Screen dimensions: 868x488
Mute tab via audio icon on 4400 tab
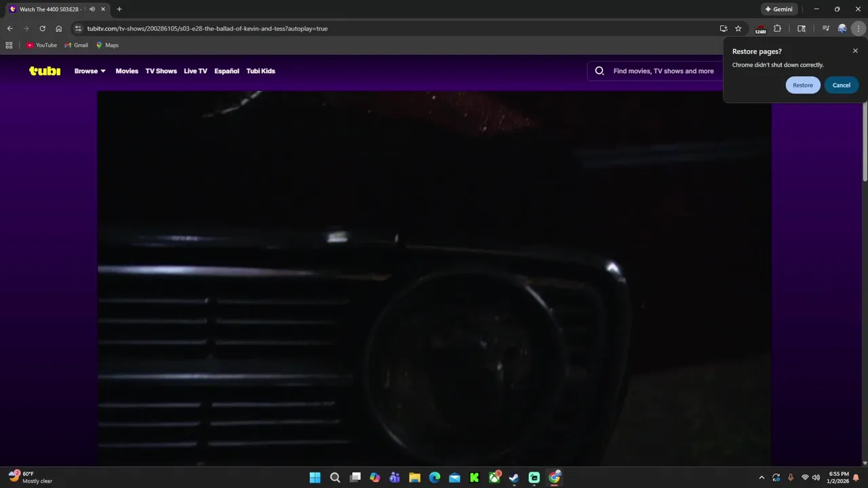pyautogui.click(x=92, y=9)
